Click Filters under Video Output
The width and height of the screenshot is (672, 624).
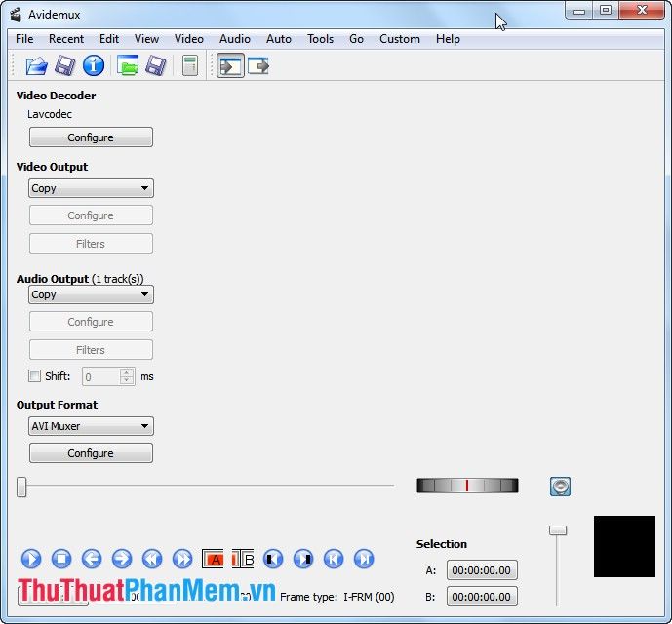pyautogui.click(x=91, y=244)
